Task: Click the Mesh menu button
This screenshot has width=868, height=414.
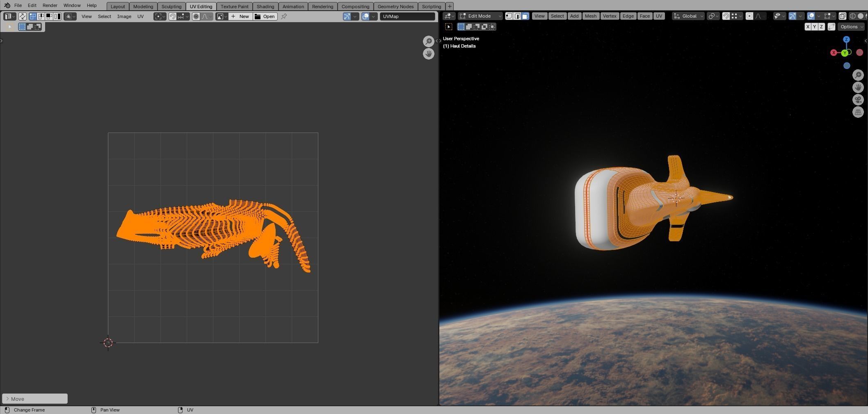Action: click(x=590, y=16)
